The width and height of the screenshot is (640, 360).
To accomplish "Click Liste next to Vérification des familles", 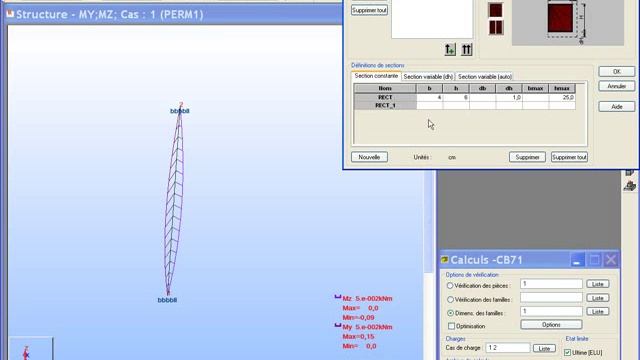I will (x=598, y=298).
